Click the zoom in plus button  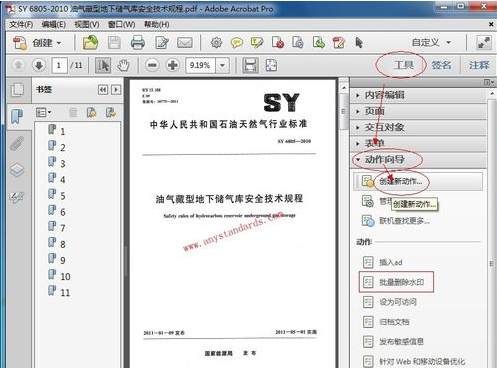click(173, 65)
